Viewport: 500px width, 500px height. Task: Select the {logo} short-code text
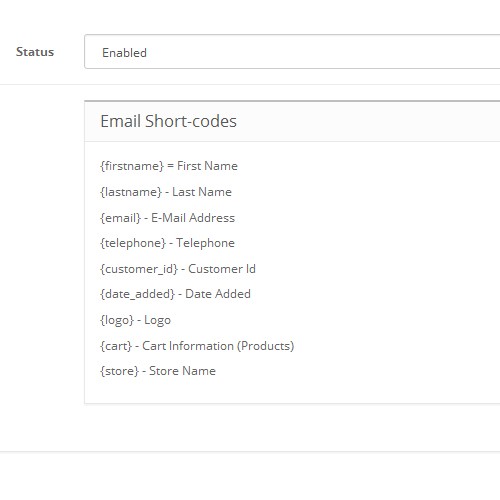tap(117, 320)
